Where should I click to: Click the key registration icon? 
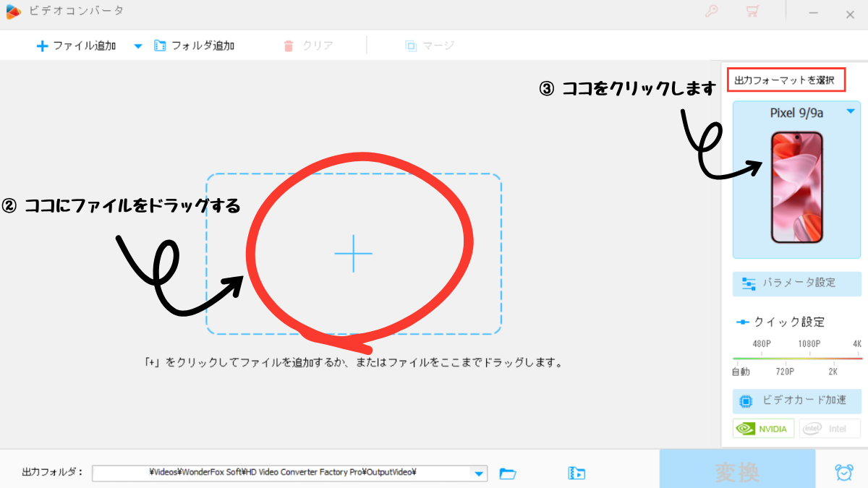click(x=711, y=12)
